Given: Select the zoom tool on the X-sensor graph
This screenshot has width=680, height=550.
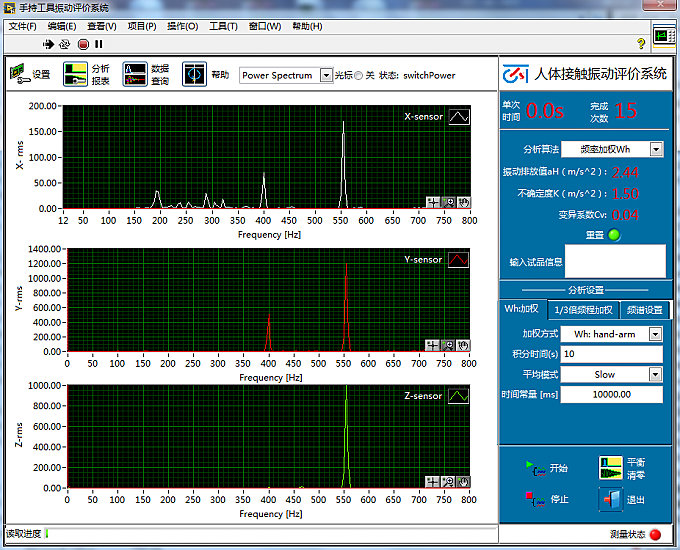Looking at the screenshot, I should coord(448,202).
